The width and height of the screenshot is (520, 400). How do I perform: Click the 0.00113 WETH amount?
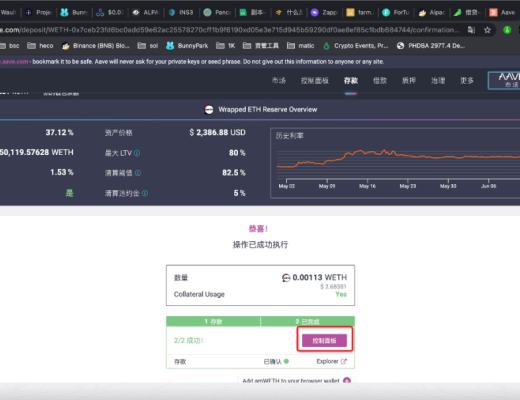[319, 277]
